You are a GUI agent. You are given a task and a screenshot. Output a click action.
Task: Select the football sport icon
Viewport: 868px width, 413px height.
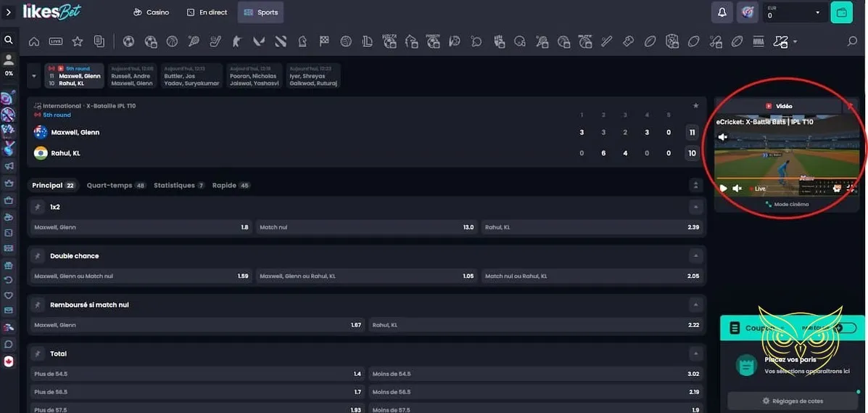pos(128,41)
